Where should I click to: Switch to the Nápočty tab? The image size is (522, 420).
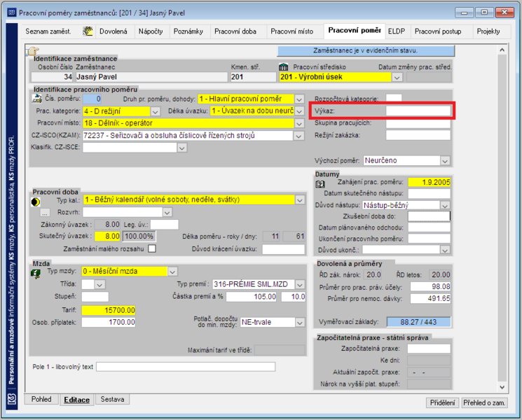coord(151,31)
